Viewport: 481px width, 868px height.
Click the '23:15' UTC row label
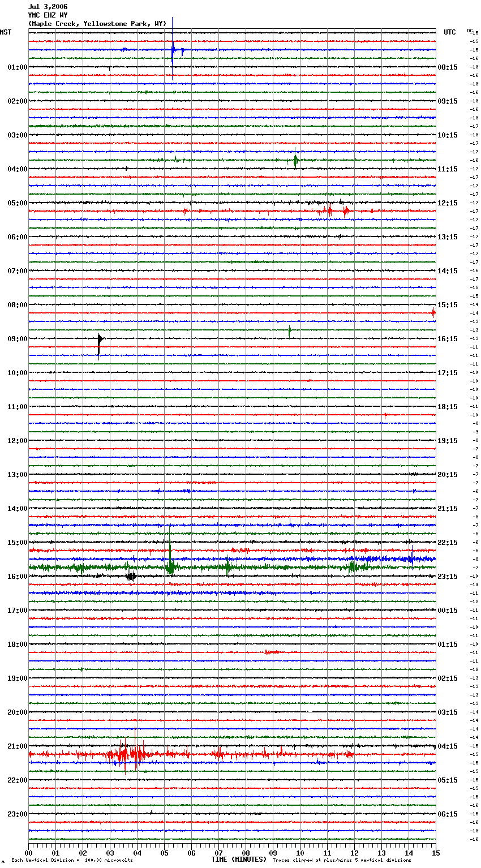(448, 577)
